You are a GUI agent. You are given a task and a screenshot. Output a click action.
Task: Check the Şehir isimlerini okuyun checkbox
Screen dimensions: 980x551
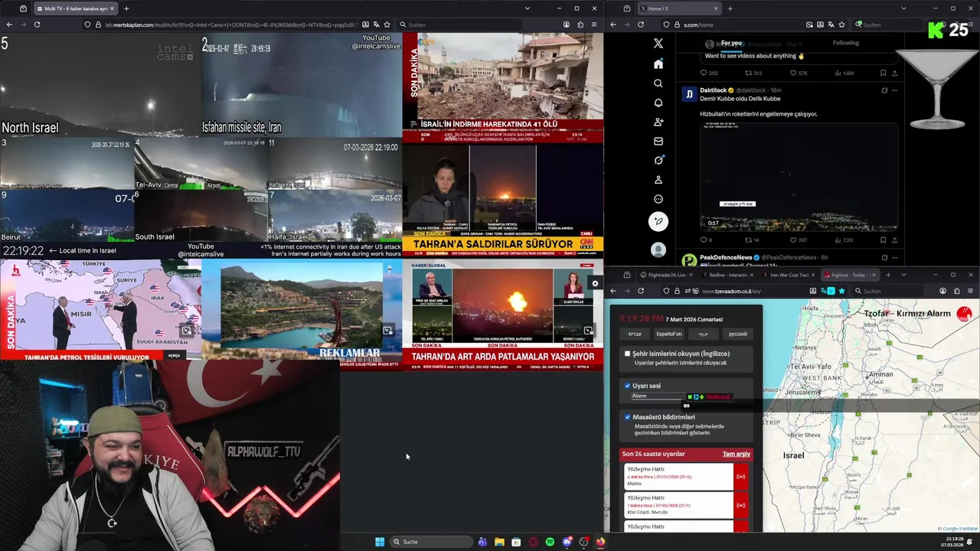(x=628, y=354)
